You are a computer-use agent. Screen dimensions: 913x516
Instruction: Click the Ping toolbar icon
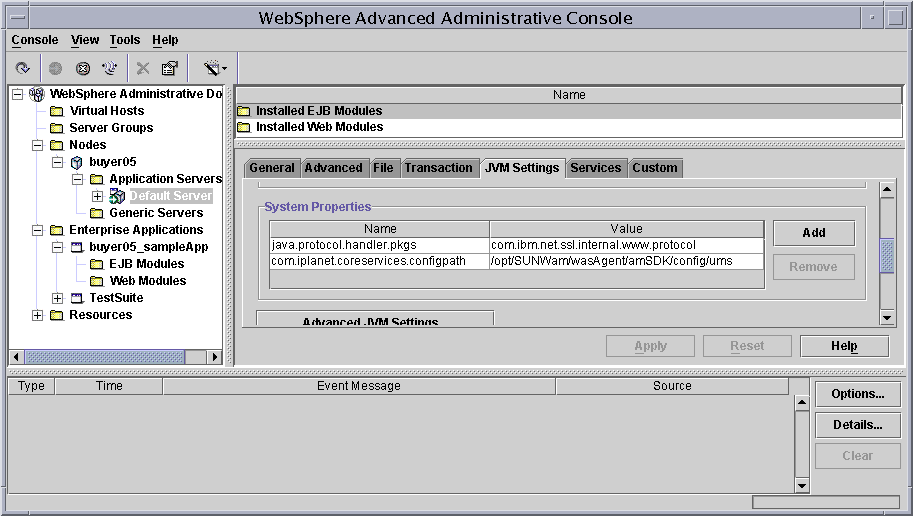pos(109,69)
